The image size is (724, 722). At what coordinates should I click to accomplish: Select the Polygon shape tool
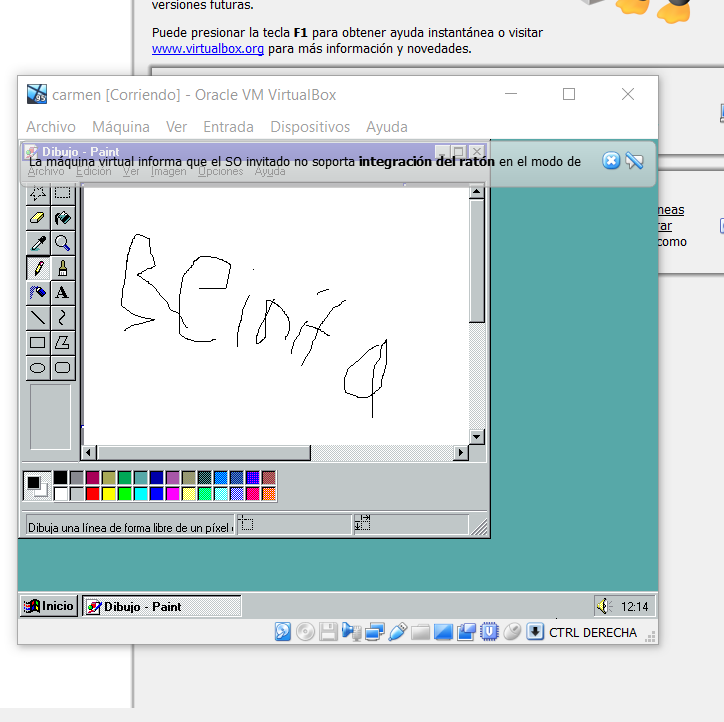[63, 342]
